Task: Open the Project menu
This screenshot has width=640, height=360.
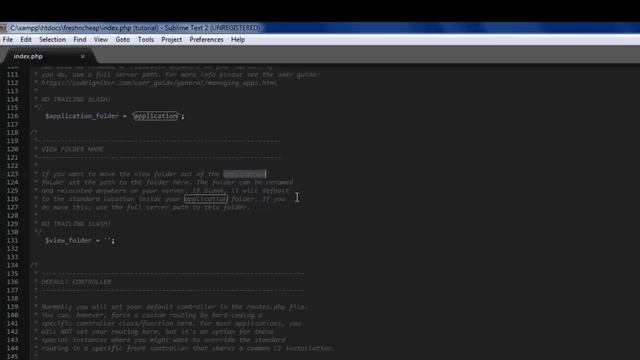Action: 171,40
